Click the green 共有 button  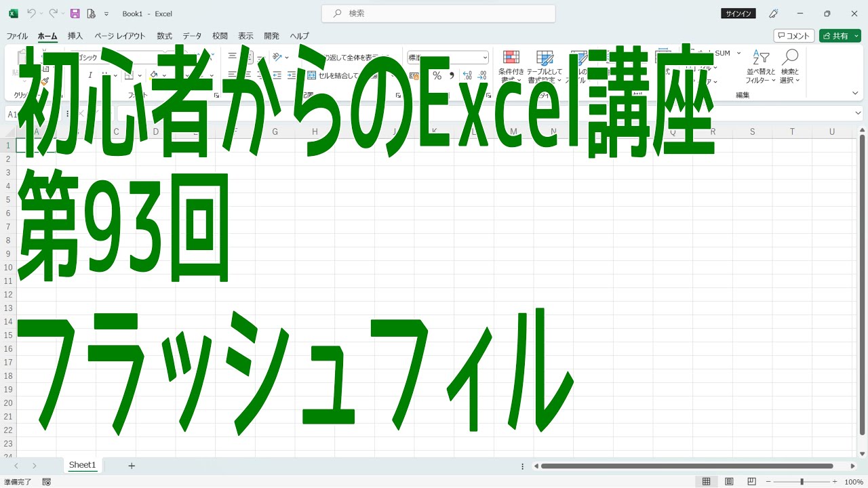click(840, 36)
